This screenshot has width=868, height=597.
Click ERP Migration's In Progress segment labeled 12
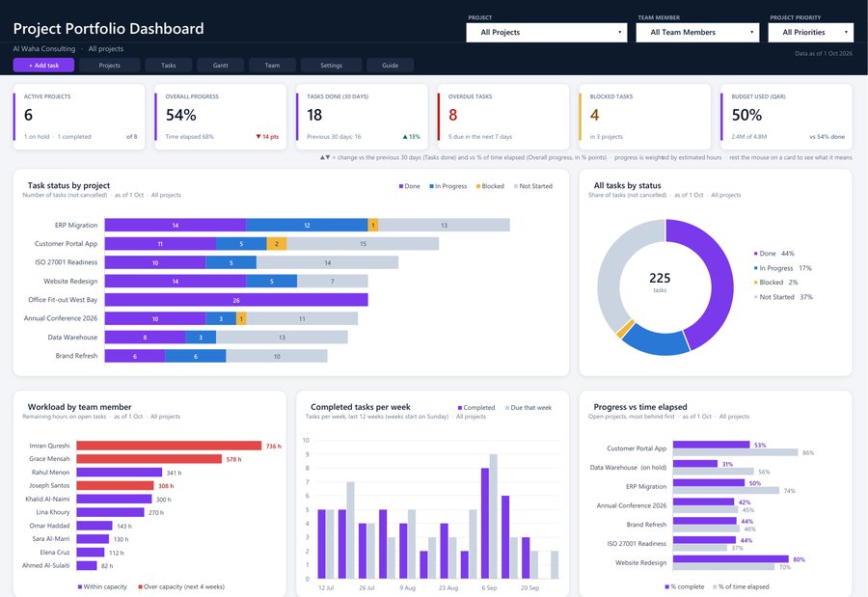308,225
